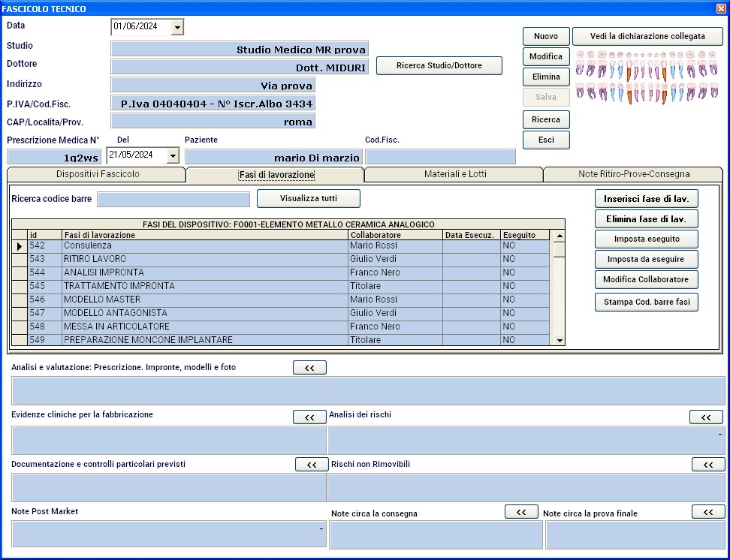The image size is (730, 560).
Task: Click Imposta da eseguire button
Action: click(x=646, y=259)
